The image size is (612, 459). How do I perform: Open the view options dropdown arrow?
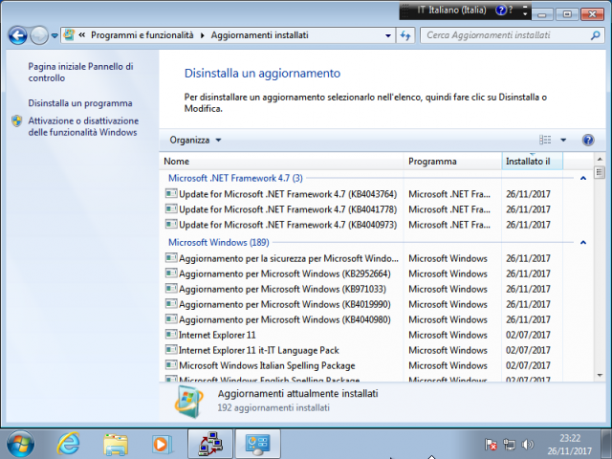coord(563,140)
